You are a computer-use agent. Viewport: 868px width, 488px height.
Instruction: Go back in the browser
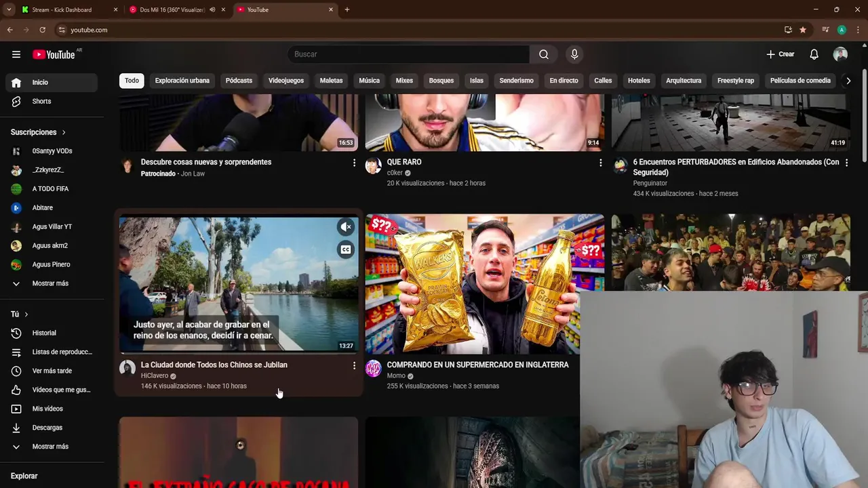click(9, 30)
